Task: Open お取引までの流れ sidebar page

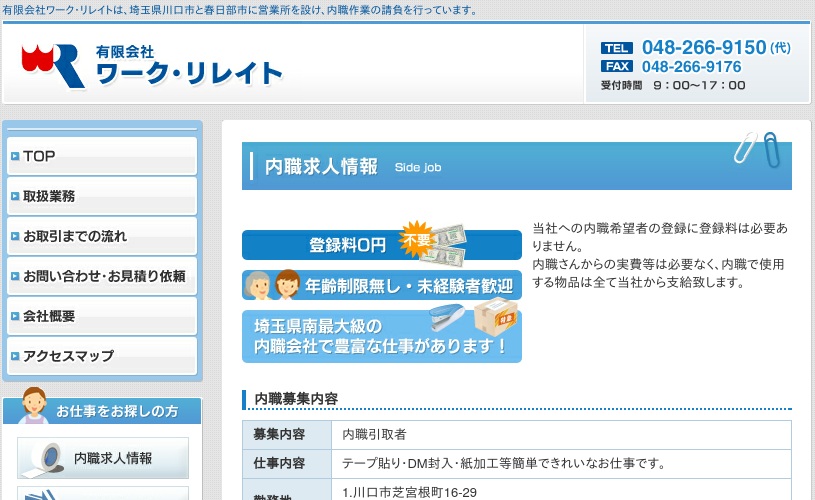Action: tap(100, 236)
